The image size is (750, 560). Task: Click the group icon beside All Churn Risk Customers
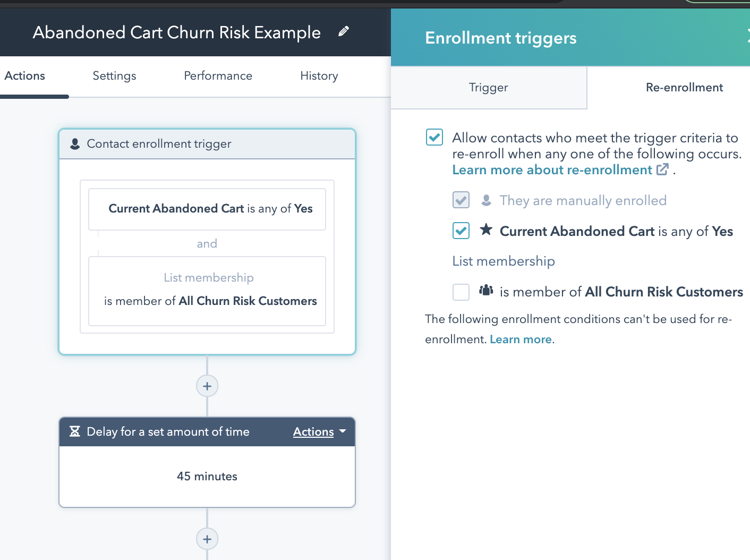tap(486, 291)
